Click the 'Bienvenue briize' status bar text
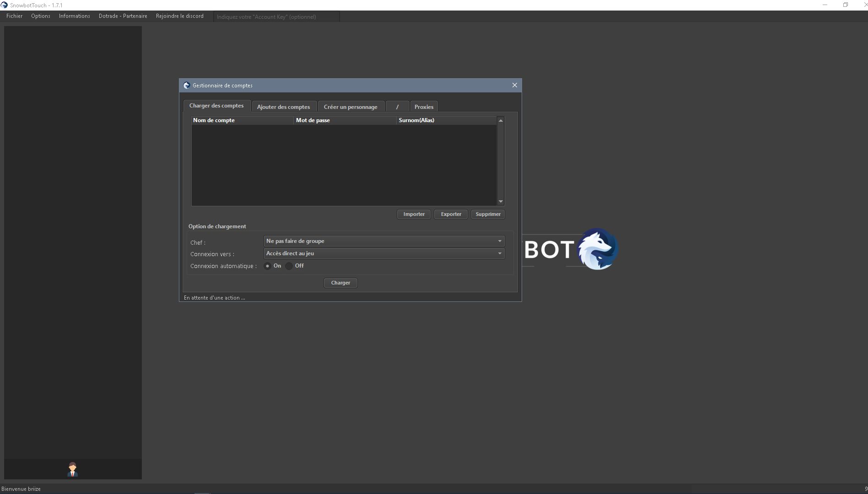868x494 pixels. 21,489
